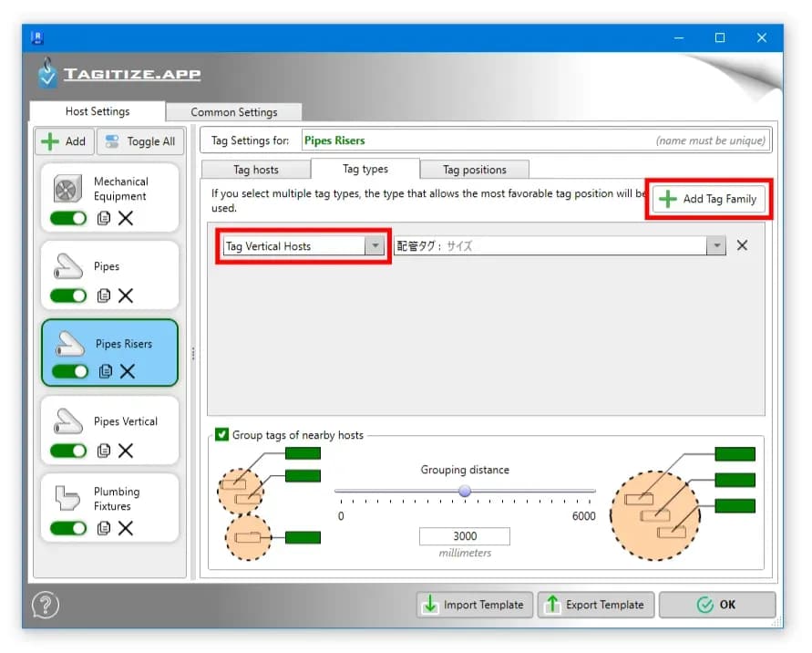Disable the Mechanical Equipment toggle

(x=68, y=218)
